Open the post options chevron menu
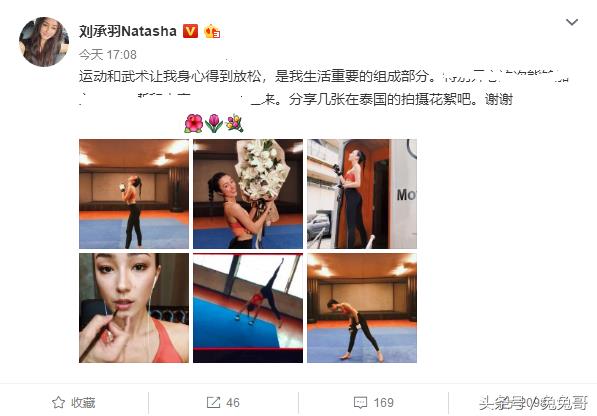Image resolution: width=597 pixels, height=416 pixels. 571,22
